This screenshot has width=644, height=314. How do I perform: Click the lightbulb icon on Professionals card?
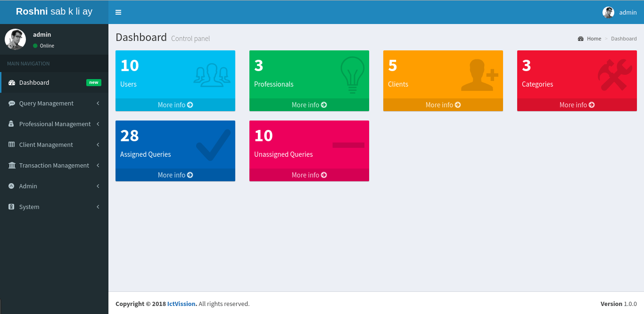[x=352, y=75]
